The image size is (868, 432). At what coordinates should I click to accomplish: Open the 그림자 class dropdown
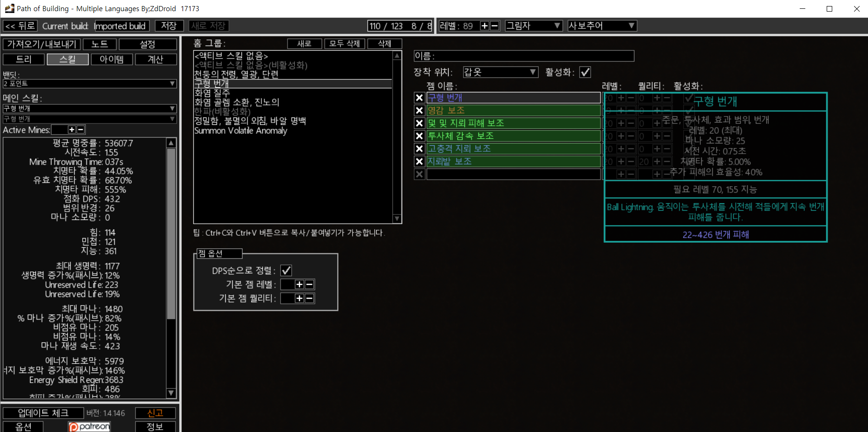coord(534,26)
